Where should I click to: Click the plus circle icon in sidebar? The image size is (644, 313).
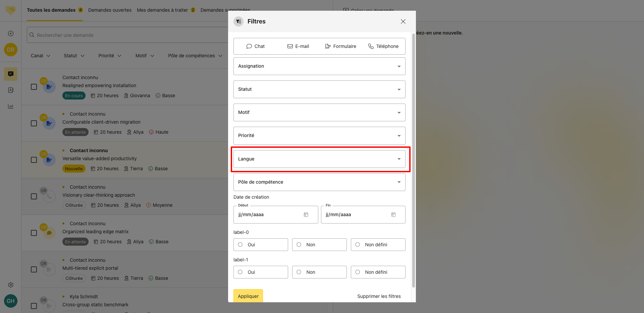11,34
